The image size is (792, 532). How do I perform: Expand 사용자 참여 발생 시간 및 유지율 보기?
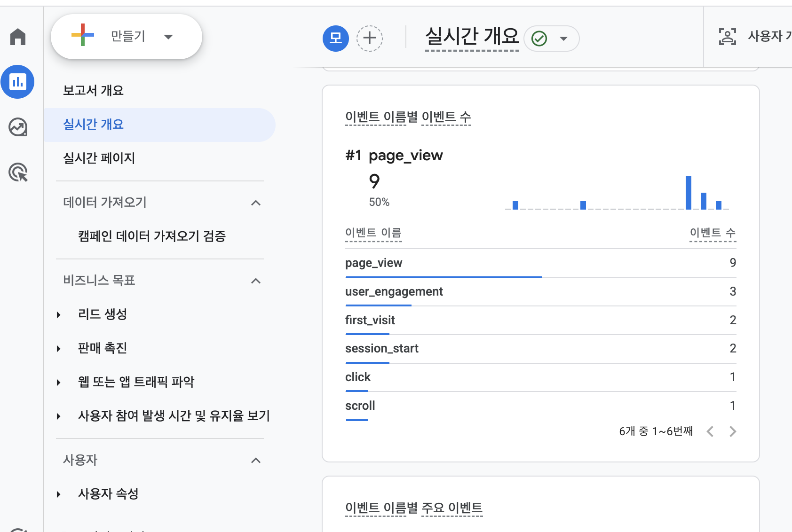(x=58, y=416)
